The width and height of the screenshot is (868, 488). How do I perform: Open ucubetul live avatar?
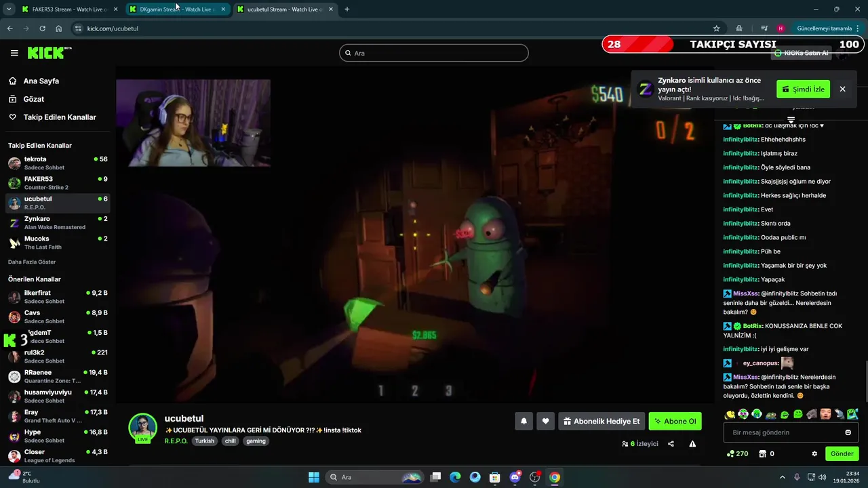click(x=143, y=428)
